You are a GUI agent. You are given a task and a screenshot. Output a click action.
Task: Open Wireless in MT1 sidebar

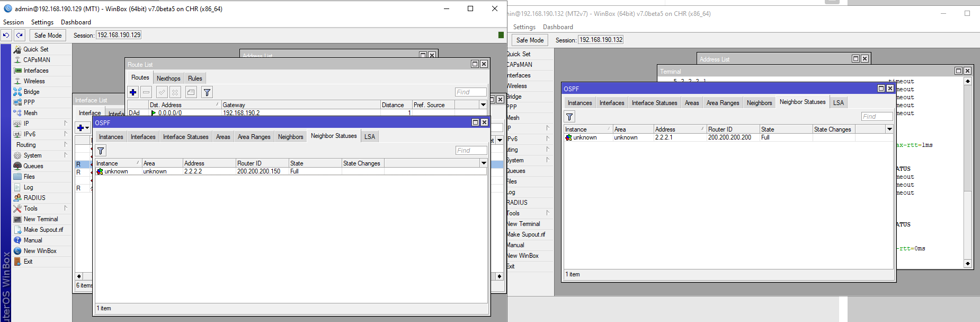(34, 81)
